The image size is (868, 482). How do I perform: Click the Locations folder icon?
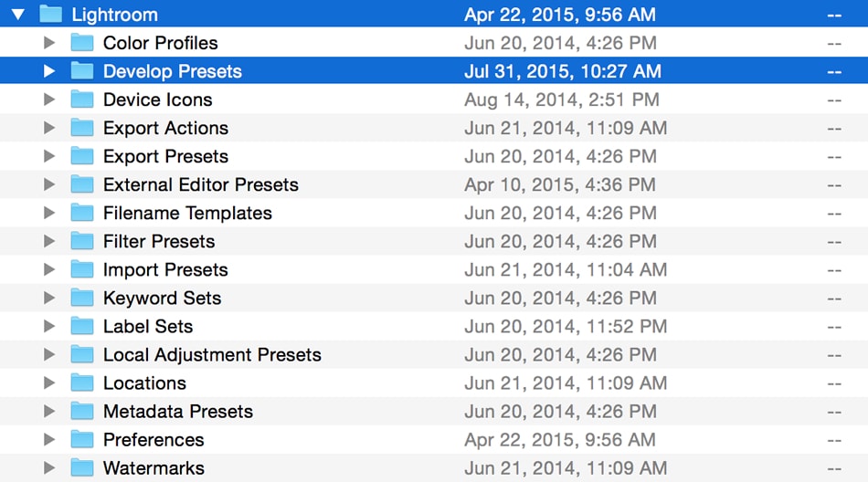82,382
